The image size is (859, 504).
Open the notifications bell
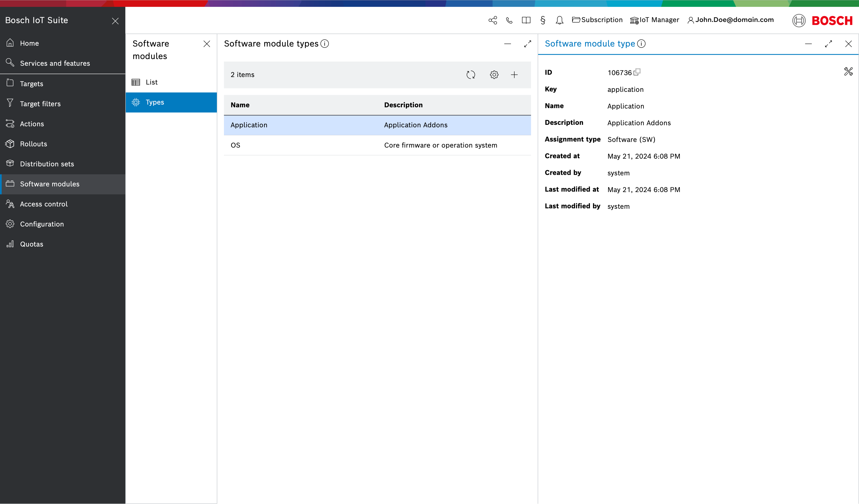[559, 20]
